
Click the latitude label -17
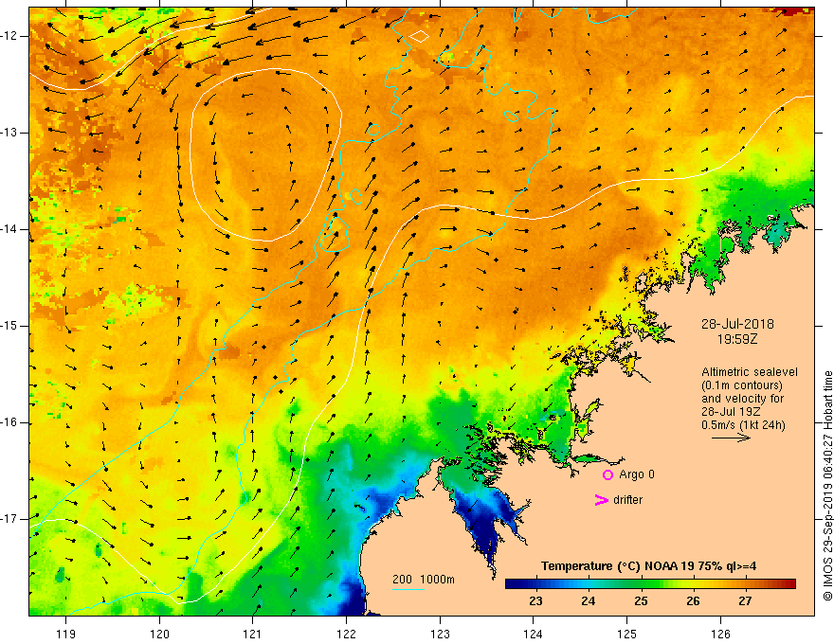[9, 519]
